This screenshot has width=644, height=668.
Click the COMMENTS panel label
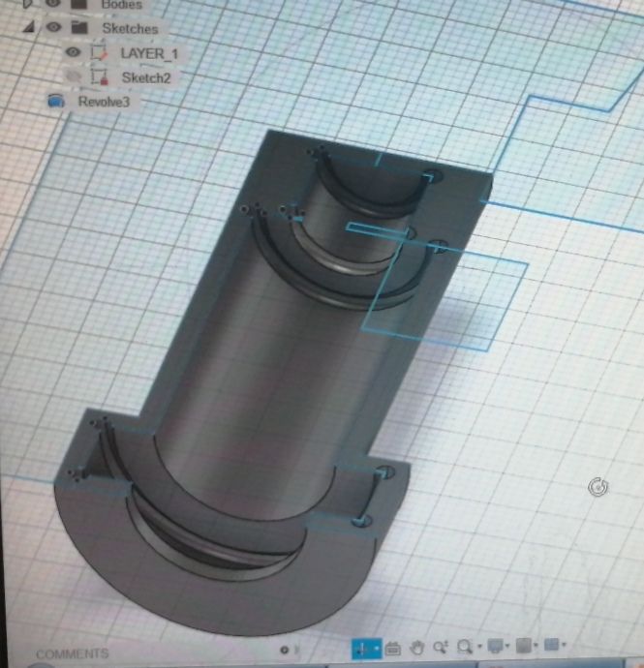(x=73, y=653)
